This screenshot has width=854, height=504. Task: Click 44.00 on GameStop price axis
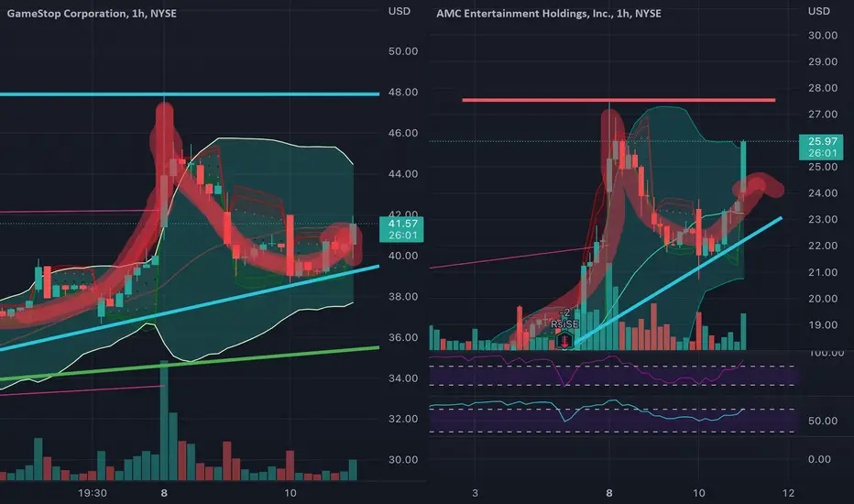tap(403, 174)
